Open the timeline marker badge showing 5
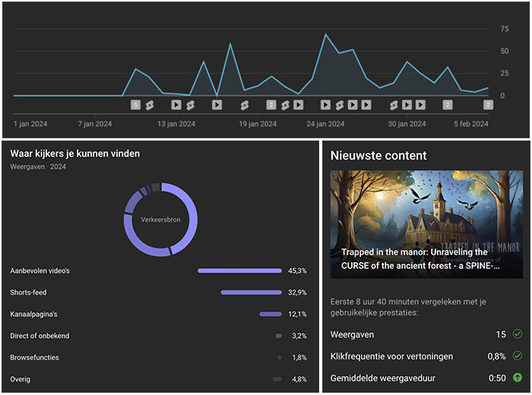 pyautogui.click(x=135, y=105)
